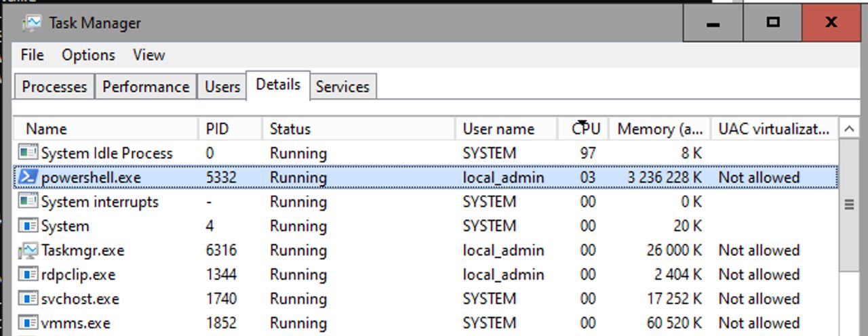
Task: Select the System interrupts process name
Action: [x=100, y=202]
